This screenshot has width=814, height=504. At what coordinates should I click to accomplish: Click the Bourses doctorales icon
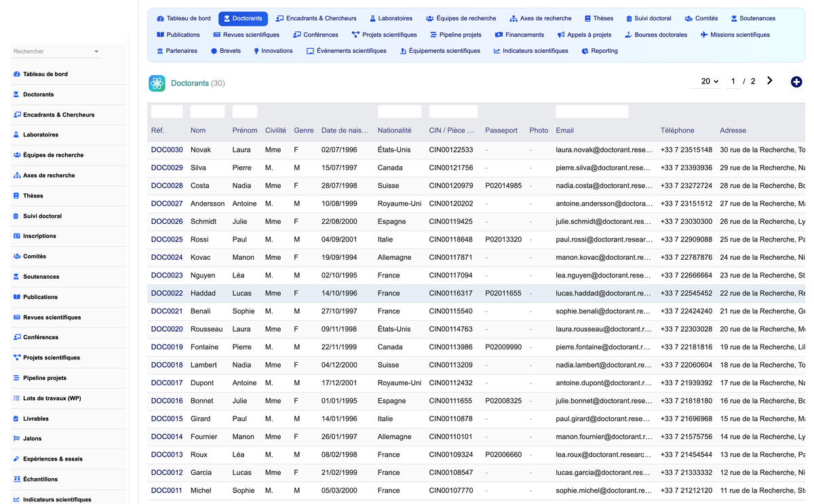pyautogui.click(x=628, y=35)
